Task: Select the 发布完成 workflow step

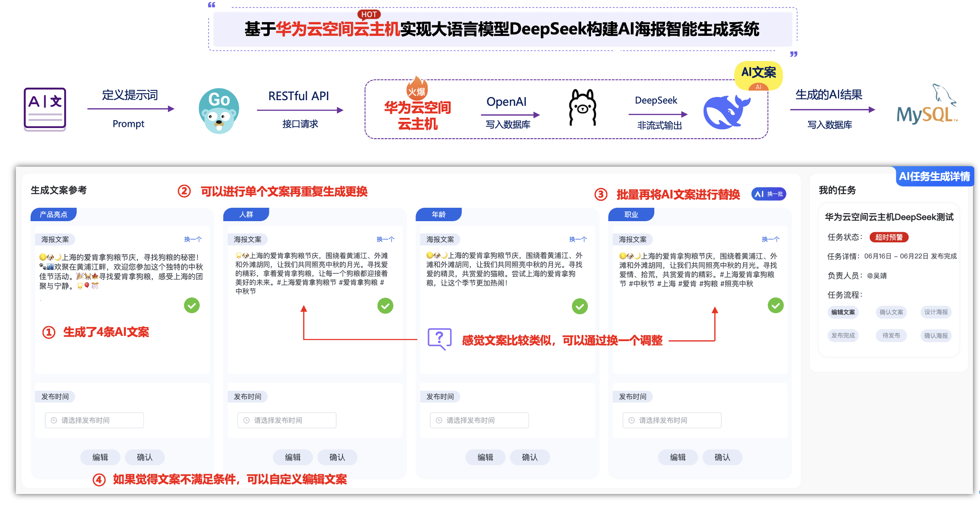Action: pyautogui.click(x=843, y=335)
